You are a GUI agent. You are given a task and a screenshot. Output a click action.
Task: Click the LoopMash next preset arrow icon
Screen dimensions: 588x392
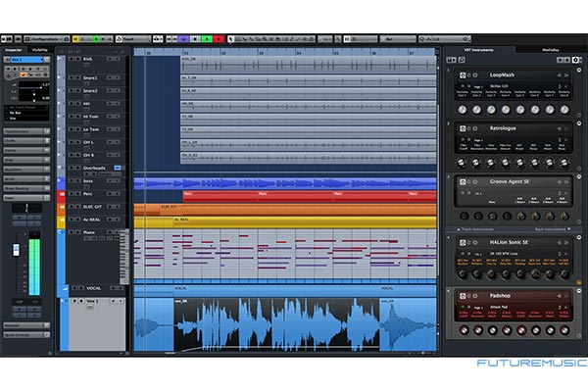[566, 75]
